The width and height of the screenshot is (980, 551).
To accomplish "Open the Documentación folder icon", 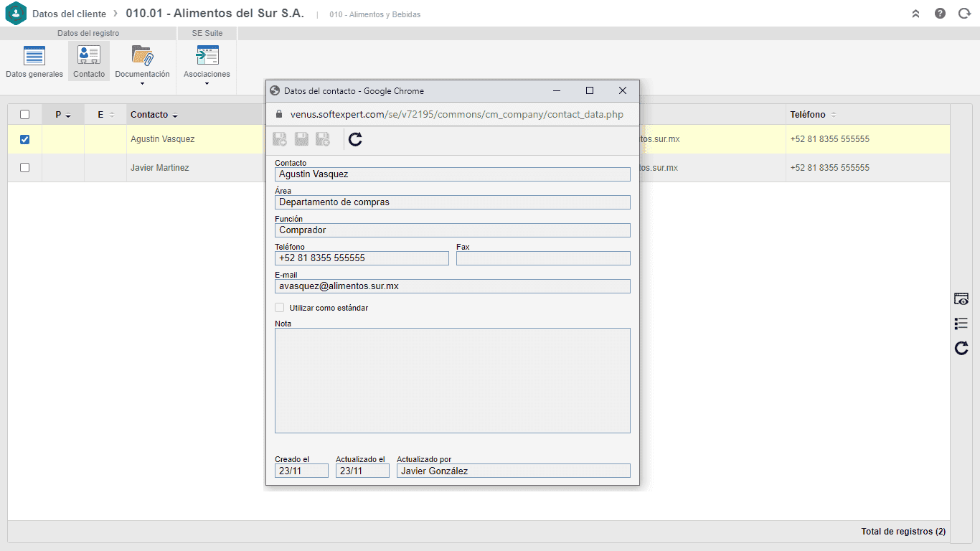I will 143,55.
